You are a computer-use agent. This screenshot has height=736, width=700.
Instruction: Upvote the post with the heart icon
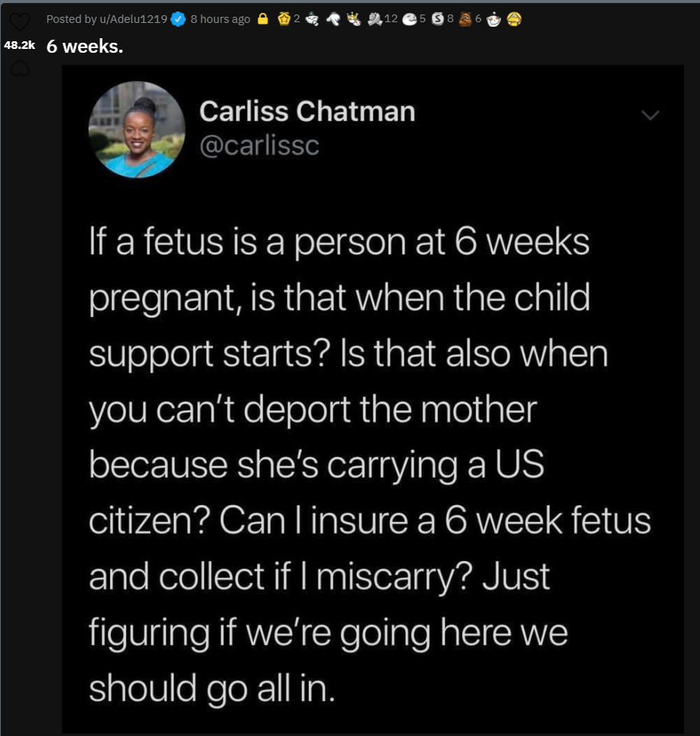point(20,22)
